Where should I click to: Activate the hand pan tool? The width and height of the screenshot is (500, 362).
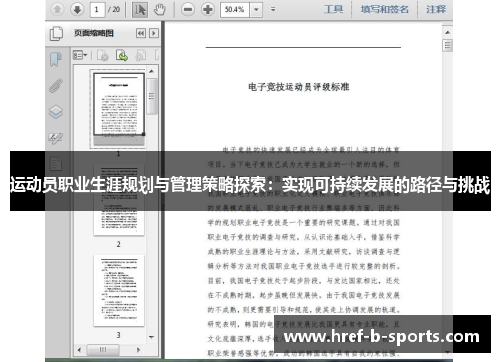[x=160, y=9]
